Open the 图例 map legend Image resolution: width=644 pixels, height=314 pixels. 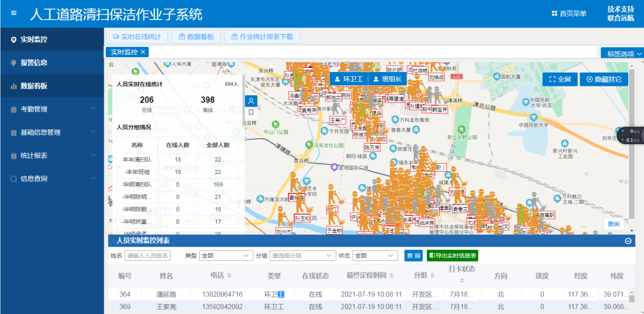pos(614,224)
